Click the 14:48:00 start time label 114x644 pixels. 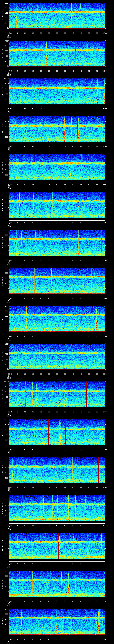click(x=9, y=109)
